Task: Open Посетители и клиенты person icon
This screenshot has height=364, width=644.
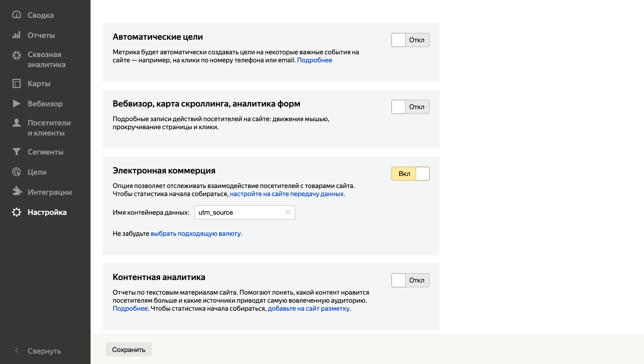Action: coord(17,123)
